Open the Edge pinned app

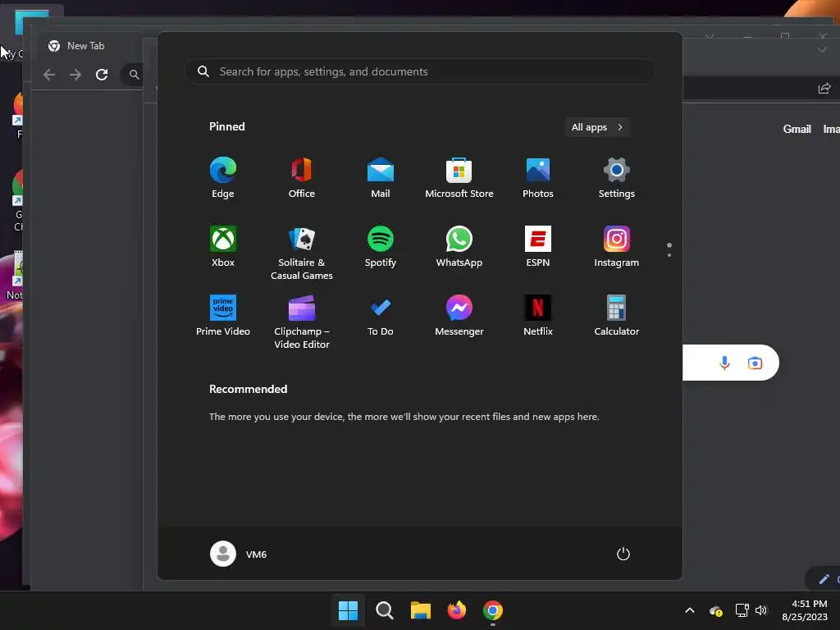pos(223,178)
